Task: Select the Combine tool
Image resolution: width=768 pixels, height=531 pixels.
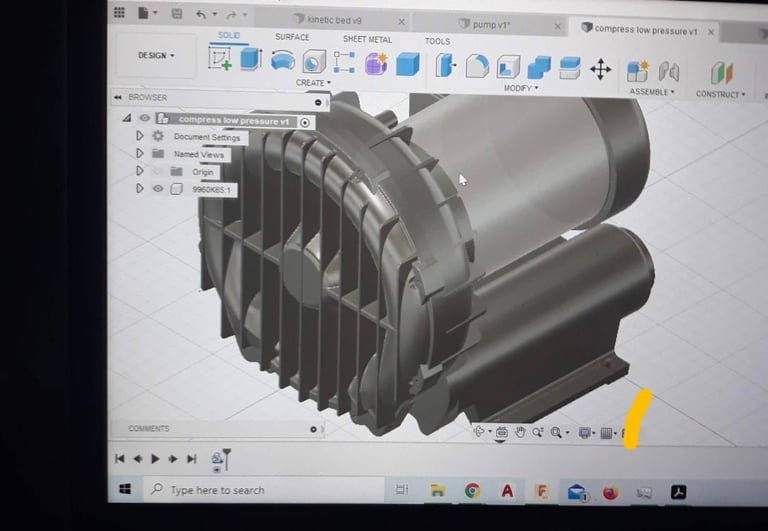Action: click(x=539, y=68)
